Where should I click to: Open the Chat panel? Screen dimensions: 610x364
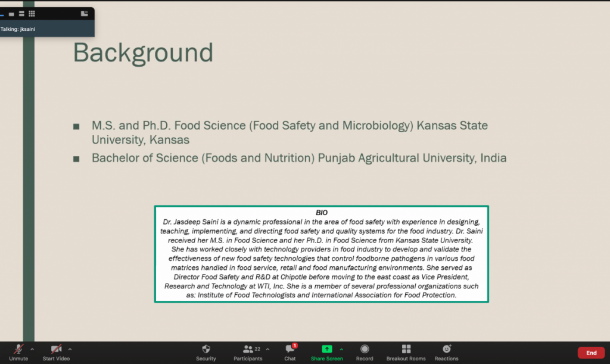coord(290,353)
